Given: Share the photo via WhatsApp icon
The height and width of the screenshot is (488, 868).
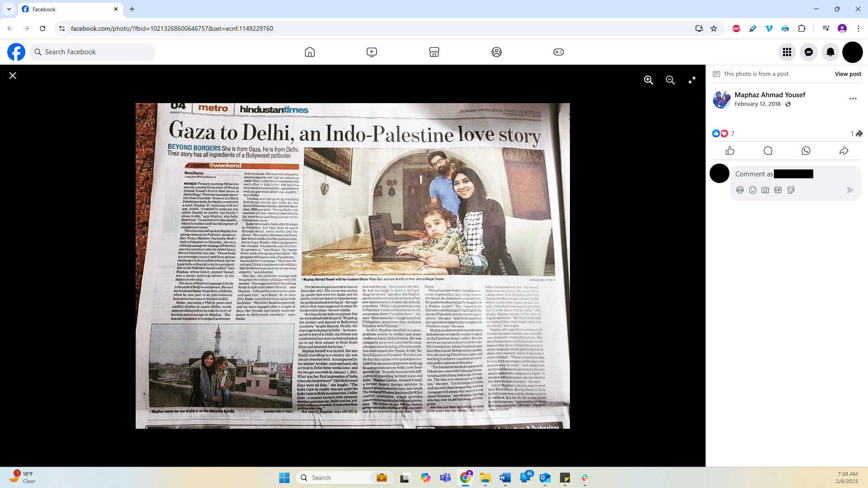Looking at the screenshot, I should 806,151.
